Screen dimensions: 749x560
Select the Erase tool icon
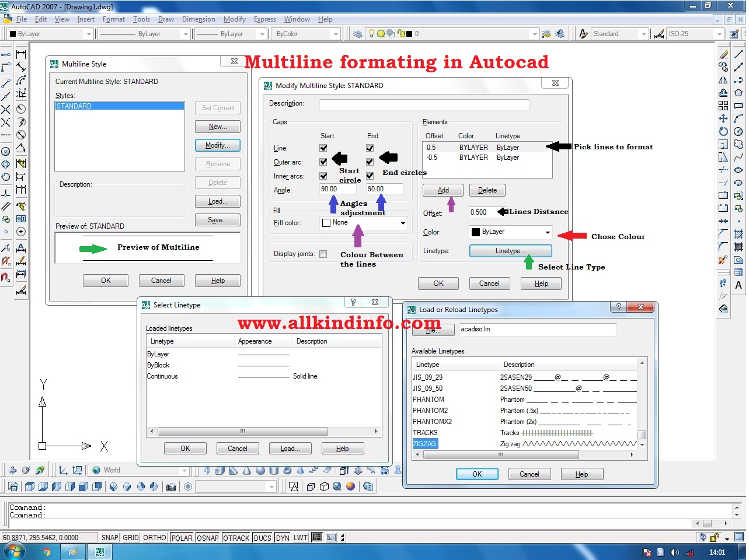[x=723, y=54]
